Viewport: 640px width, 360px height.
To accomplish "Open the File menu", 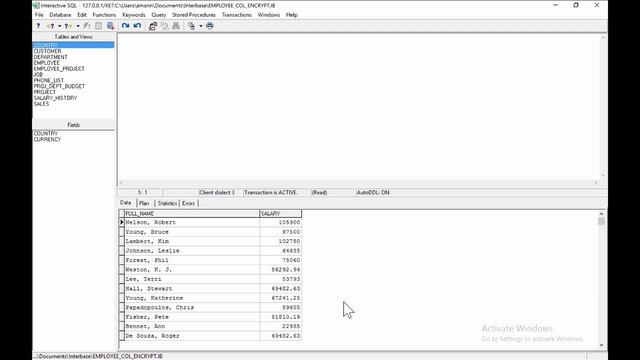I will pos(39,15).
